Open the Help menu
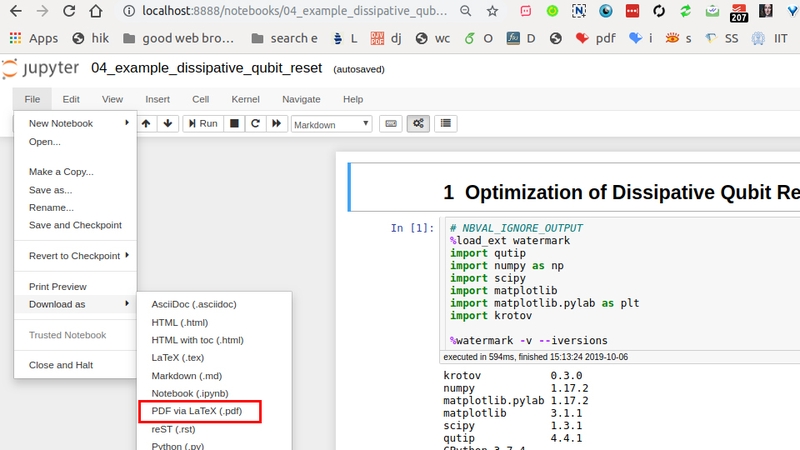Image resolution: width=800 pixels, height=450 pixels. tap(353, 99)
